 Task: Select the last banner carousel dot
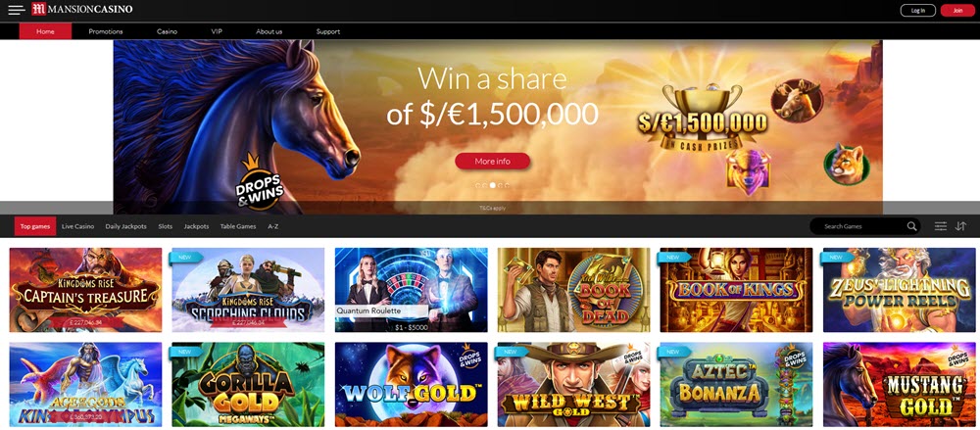point(507,186)
